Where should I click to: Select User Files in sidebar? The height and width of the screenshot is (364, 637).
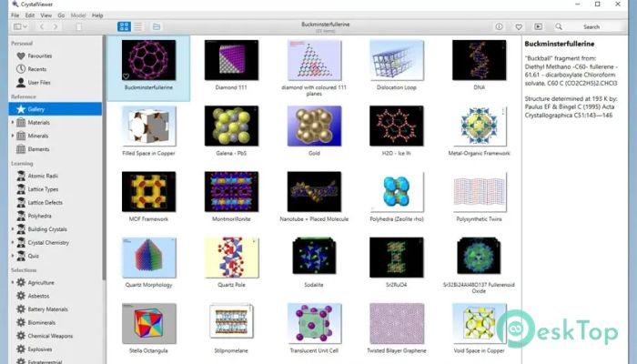(x=39, y=82)
